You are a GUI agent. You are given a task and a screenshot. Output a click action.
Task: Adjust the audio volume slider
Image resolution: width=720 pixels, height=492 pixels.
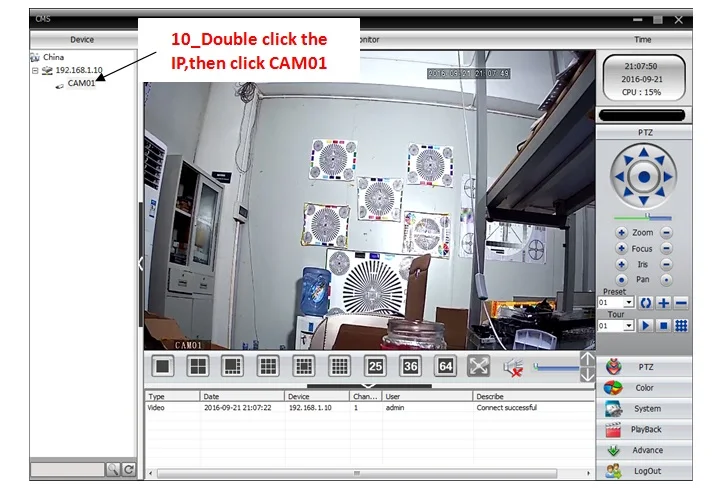(556, 367)
